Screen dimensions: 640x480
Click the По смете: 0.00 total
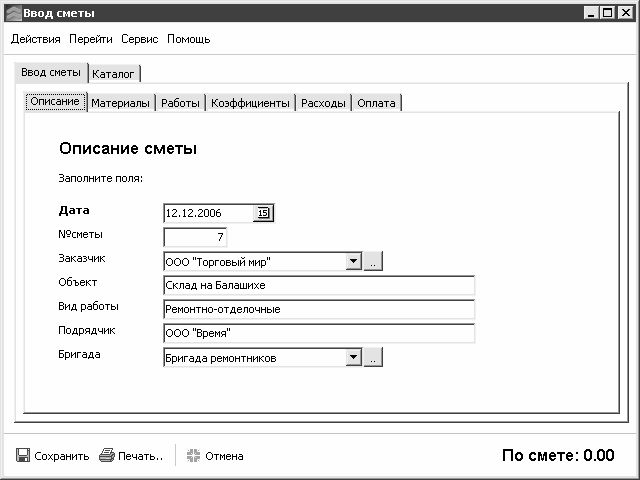pos(558,455)
